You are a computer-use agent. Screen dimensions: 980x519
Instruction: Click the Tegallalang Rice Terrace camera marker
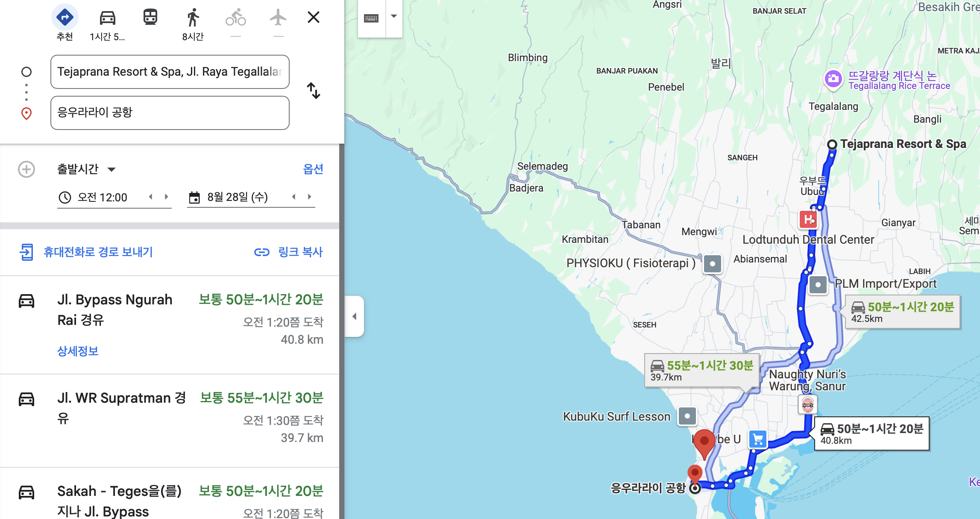(833, 79)
